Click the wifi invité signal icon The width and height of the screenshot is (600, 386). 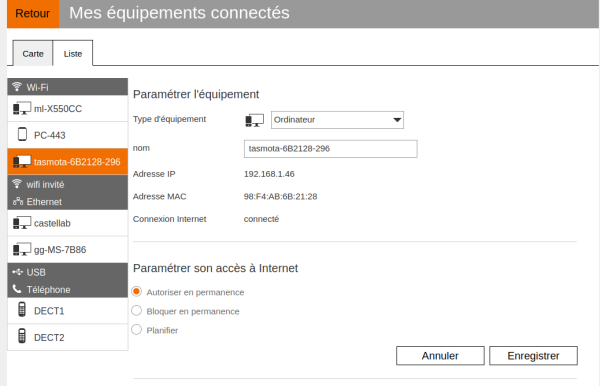(17, 184)
